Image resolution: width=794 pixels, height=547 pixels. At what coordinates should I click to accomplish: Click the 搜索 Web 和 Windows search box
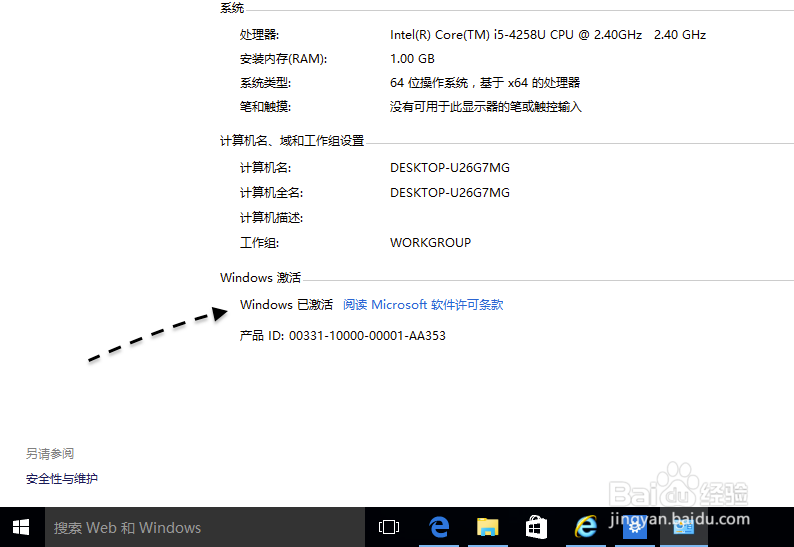point(205,527)
